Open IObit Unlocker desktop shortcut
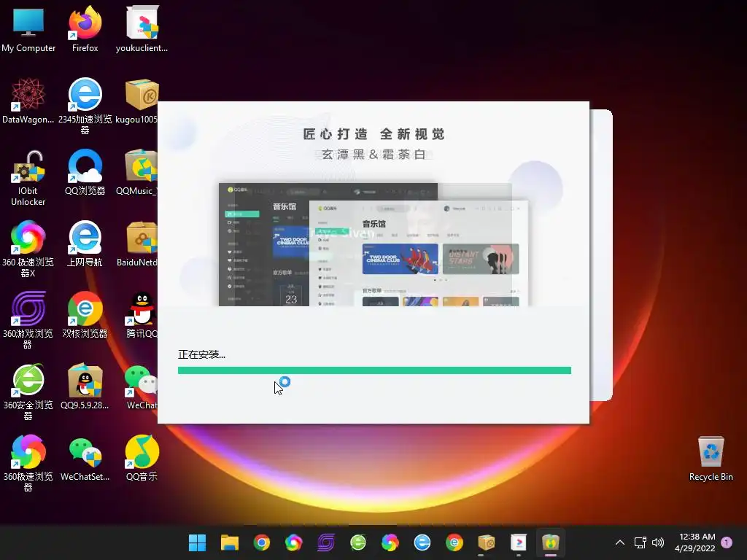The height and width of the screenshot is (560, 747). [28, 178]
